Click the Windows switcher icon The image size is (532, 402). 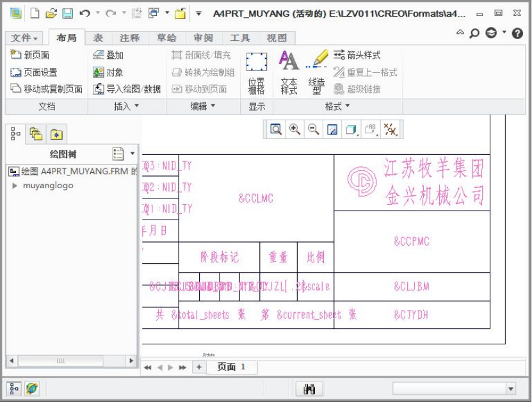point(154,13)
